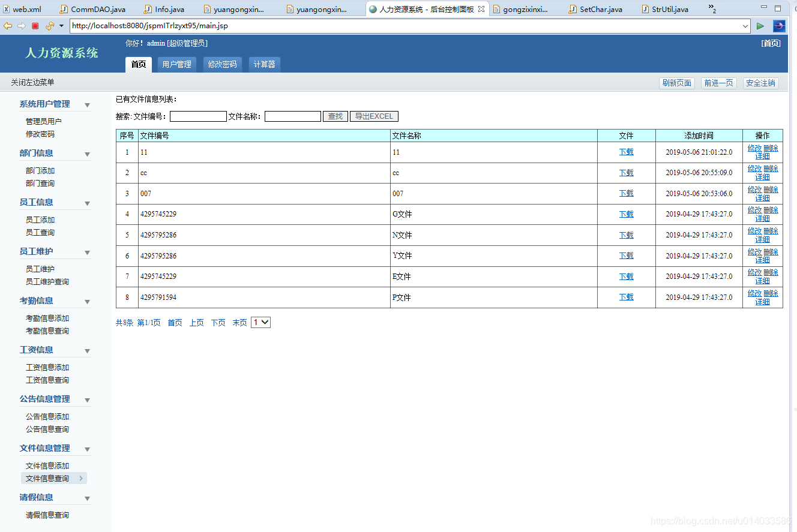Go to 下页 in pagination
The height and width of the screenshot is (532, 797).
coord(218,323)
